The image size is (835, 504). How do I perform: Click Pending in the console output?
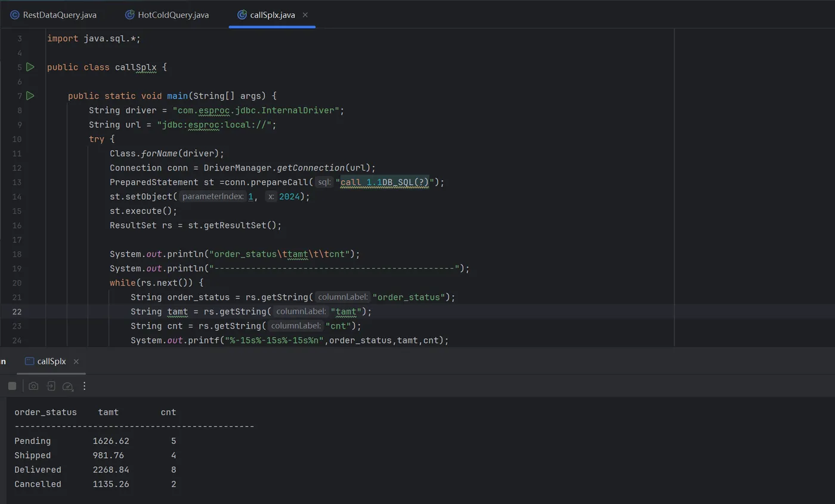coord(33,441)
